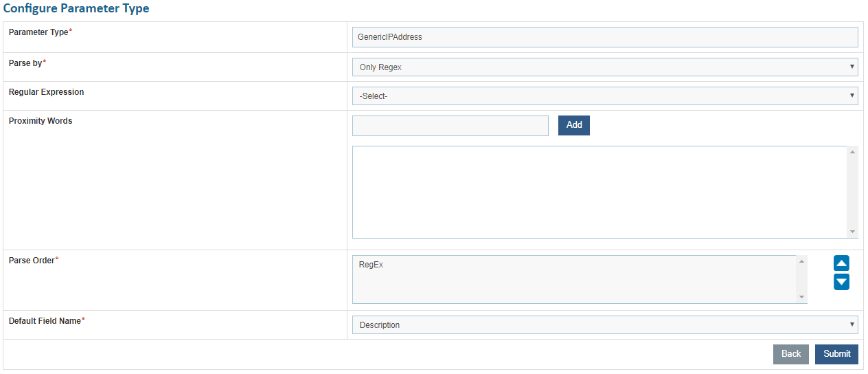This screenshot has width=868, height=374.
Task: Click the Parse Order list scroll-down arrow
Action: click(x=801, y=298)
